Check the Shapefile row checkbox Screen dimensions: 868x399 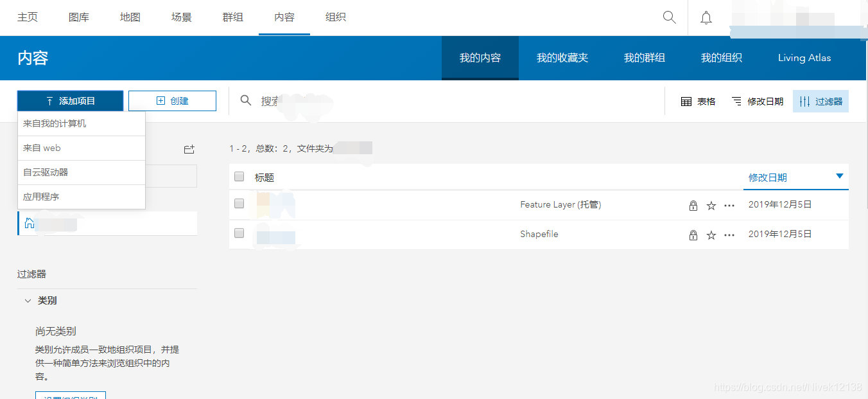pos(239,234)
